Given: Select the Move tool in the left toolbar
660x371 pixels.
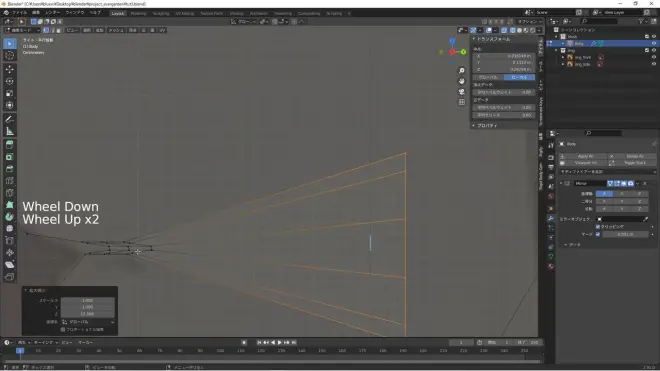Looking at the screenshot, I should (10, 69).
